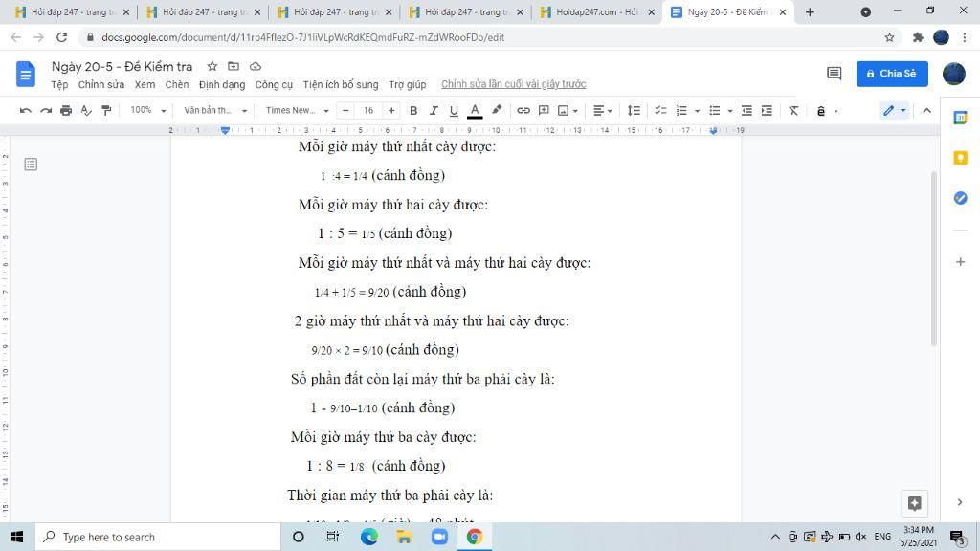The image size is (980, 551).
Task: Open line and paragraph spacing
Action: (x=634, y=111)
